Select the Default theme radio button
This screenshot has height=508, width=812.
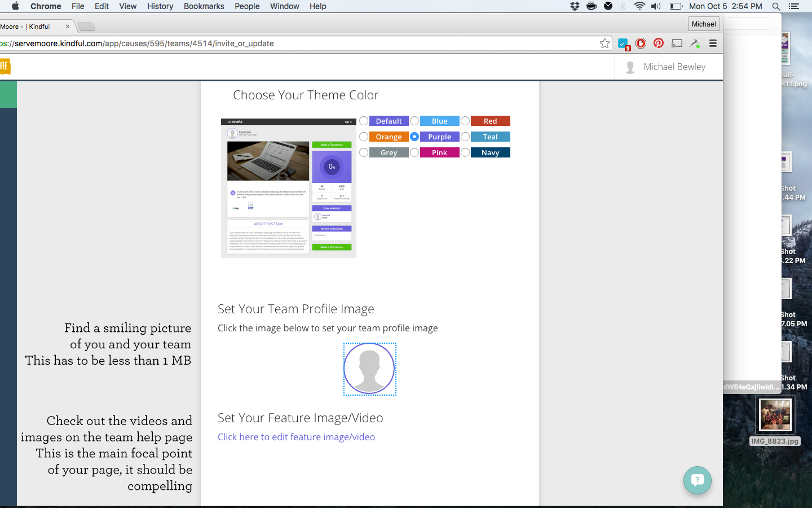364,121
